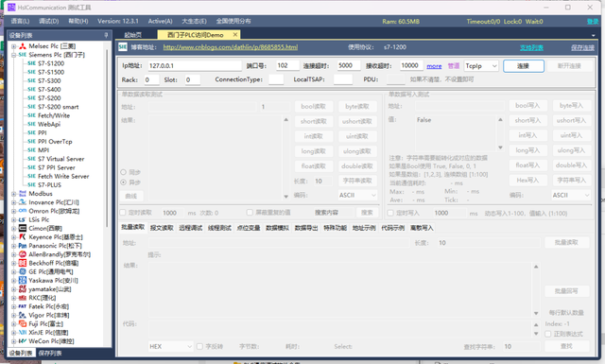Expand the Modbus tree node
Viewport: 605px width, 364px height.
pos(13,194)
